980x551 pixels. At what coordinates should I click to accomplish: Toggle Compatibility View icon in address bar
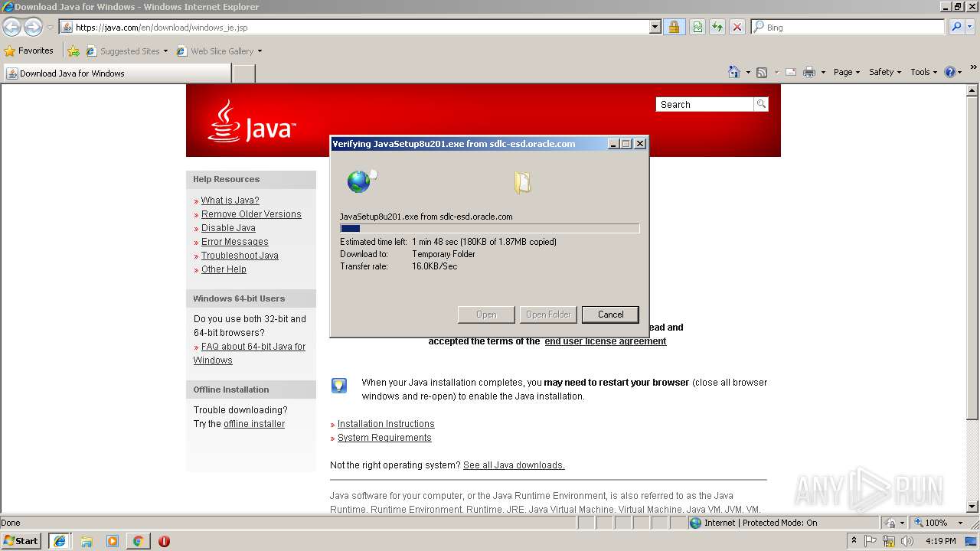[697, 27]
